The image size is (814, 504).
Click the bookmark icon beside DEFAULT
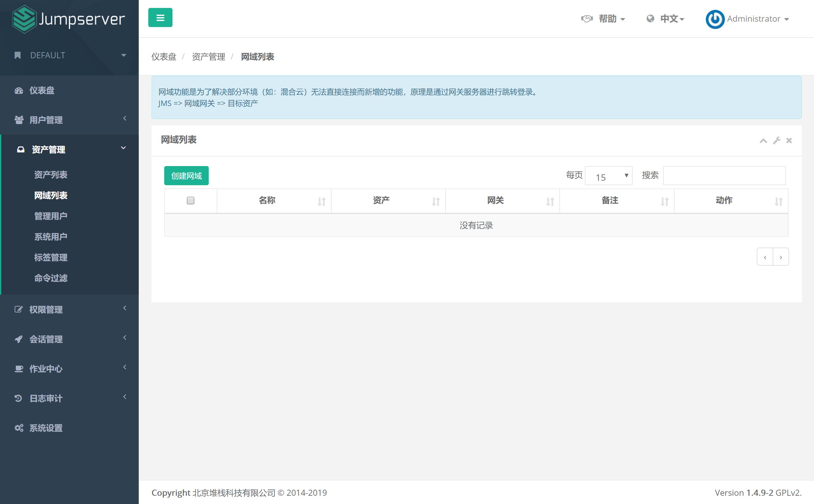pyautogui.click(x=18, y=55)
